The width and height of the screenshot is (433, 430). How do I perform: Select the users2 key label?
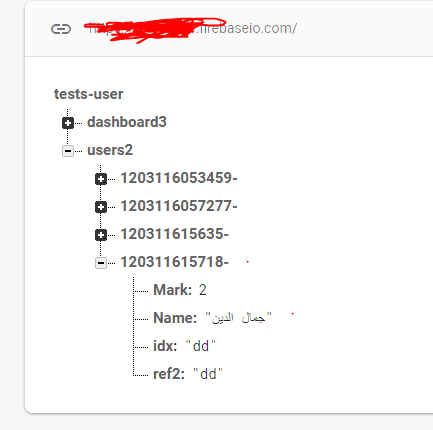110,150
